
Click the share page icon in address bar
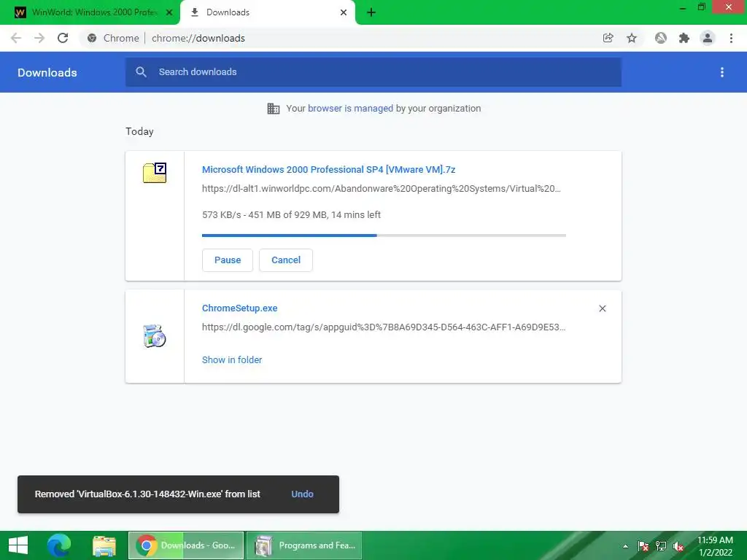coord(608,38)
